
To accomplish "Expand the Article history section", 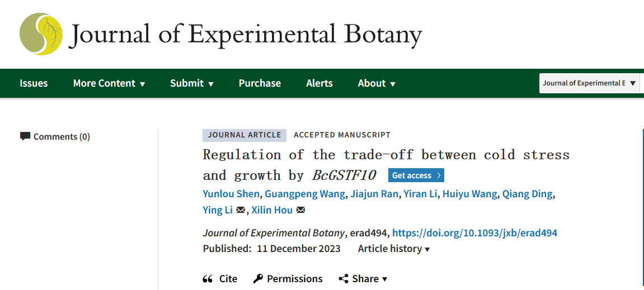I will tap(394, 249).
